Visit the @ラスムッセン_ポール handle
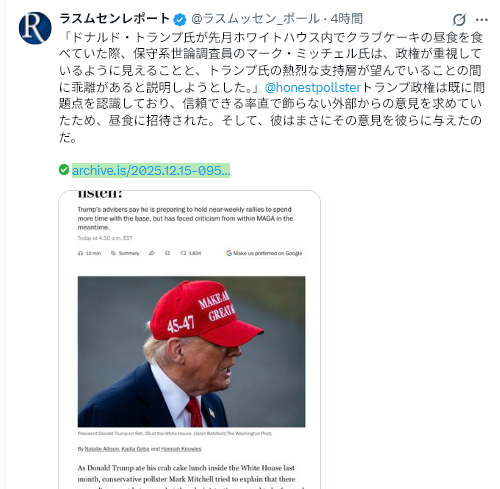The height and width of the screenshot is (489, 500). (x=256, y=19)
